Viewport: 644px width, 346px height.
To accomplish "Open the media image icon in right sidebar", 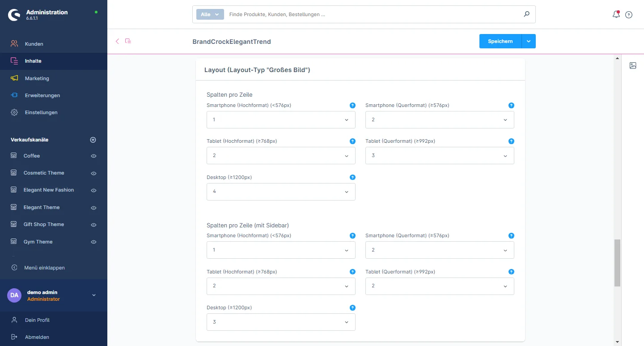I will [633, 65].
